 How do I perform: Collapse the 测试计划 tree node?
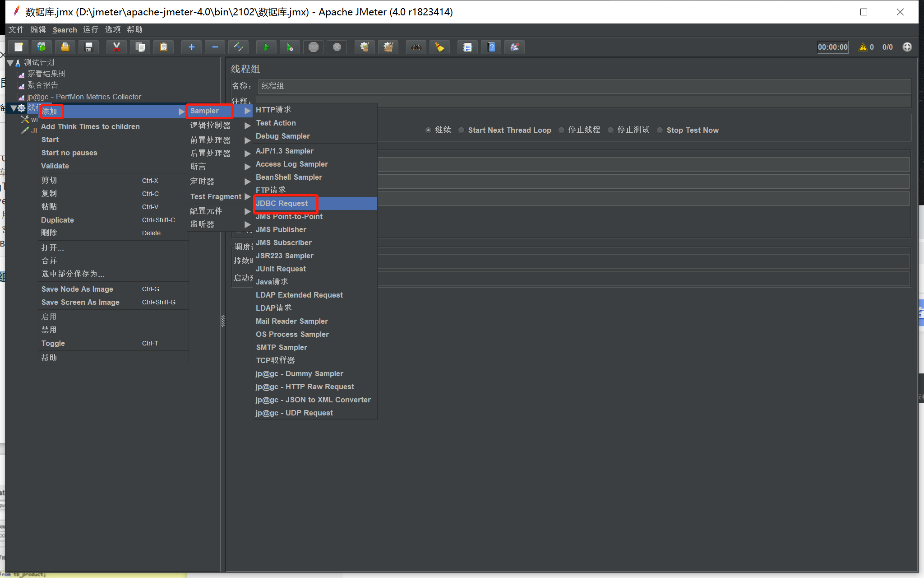10,63
